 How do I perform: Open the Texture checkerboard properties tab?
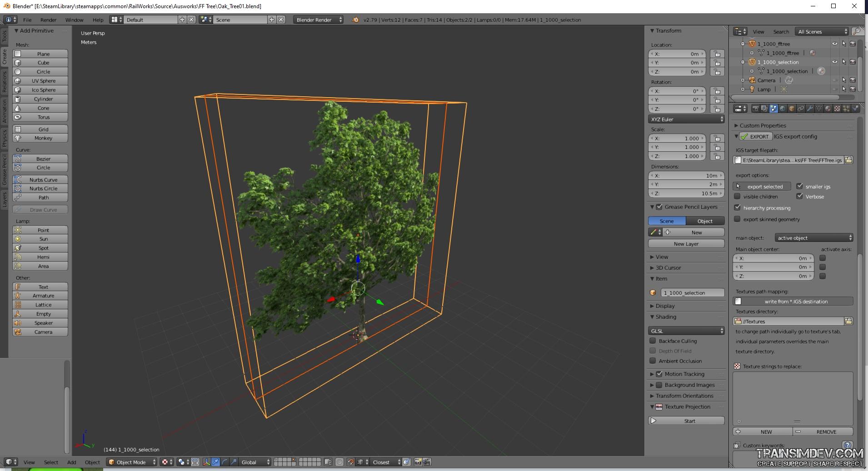837,109
